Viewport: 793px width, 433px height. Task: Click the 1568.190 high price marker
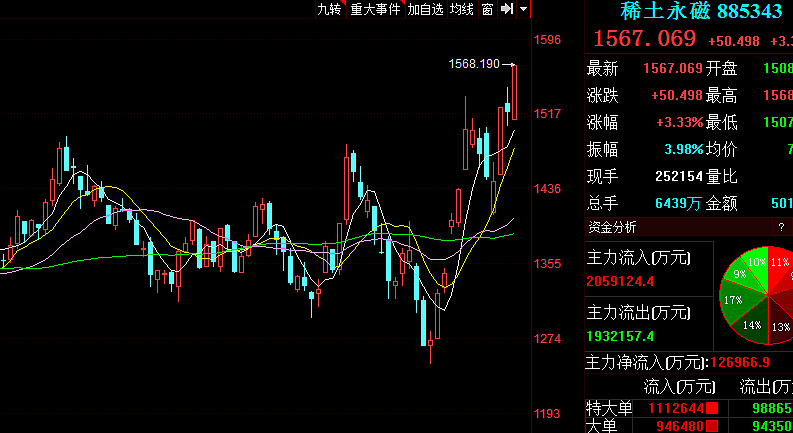474,64
